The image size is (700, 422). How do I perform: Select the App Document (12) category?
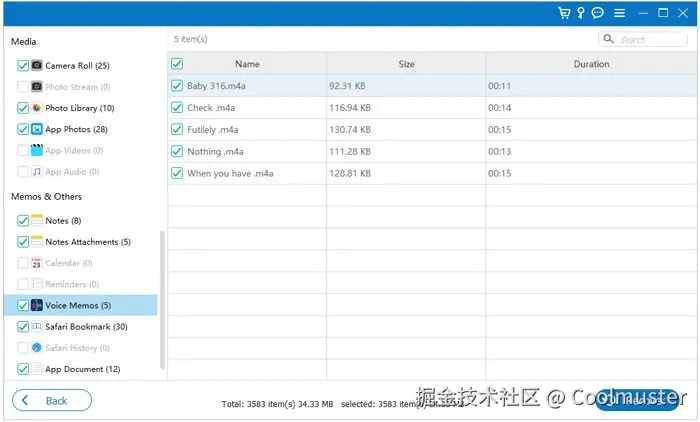pos(83,369)
